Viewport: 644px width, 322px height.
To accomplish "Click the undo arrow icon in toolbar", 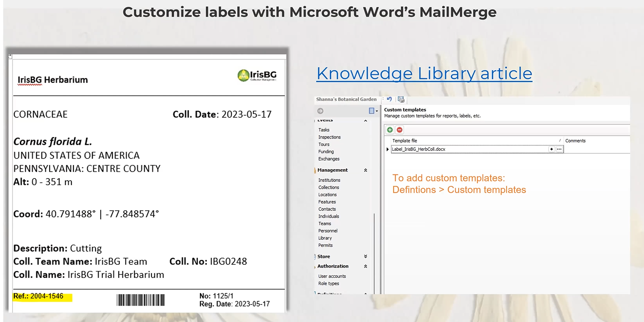I will [389, 99].
